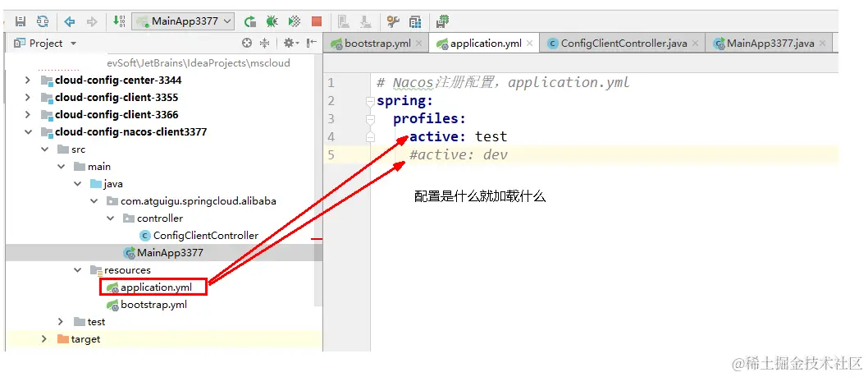Select the target folder in tree
Screen dimensions: 868x377
(86, 338)
